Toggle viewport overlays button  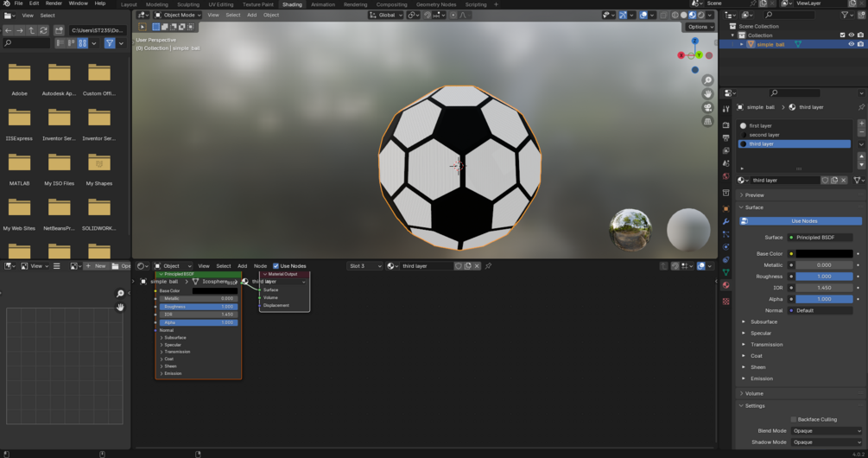[643, 15]
